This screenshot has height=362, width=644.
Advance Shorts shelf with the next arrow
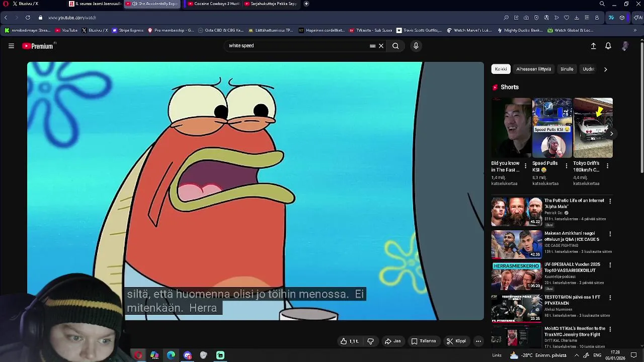coord(611,133)
